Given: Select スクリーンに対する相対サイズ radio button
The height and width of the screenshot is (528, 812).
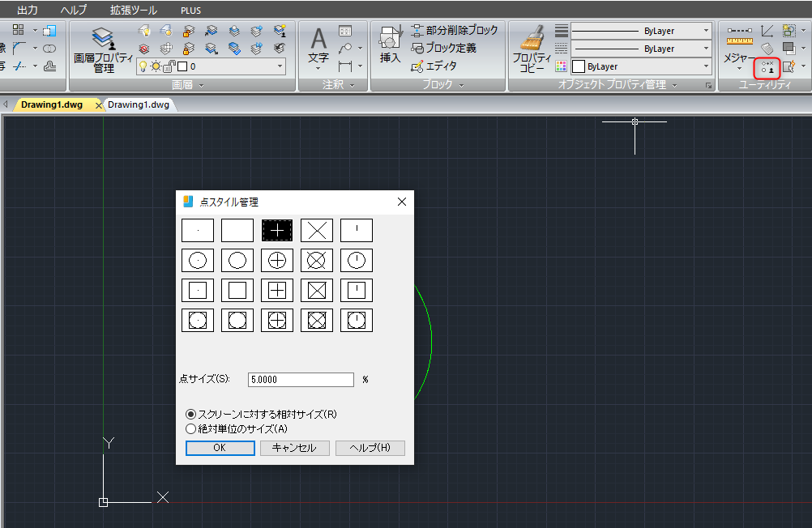Looking at the screenshot, I should point(190,414).
